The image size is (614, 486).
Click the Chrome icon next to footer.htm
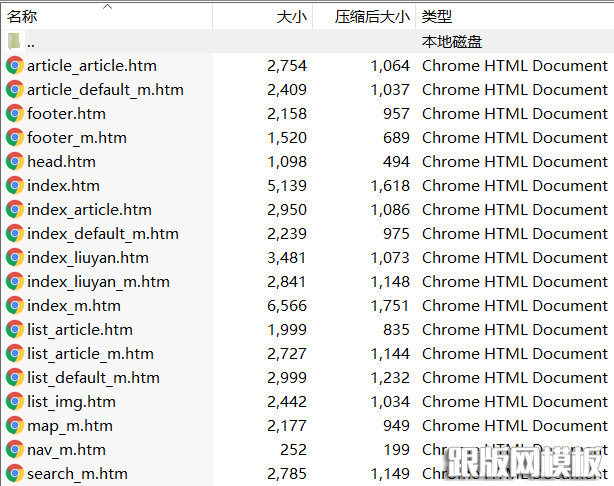14,114
